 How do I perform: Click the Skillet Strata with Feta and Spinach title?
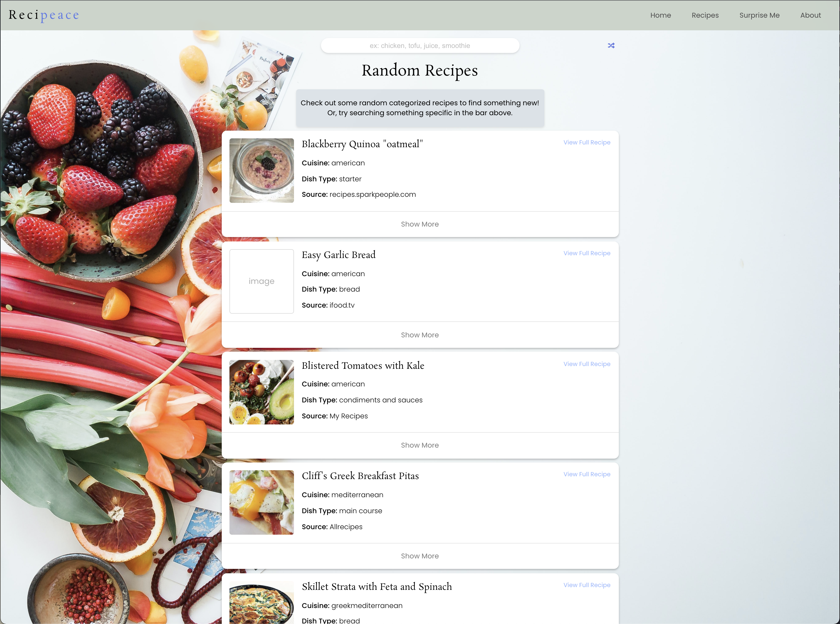coord(377,587)
